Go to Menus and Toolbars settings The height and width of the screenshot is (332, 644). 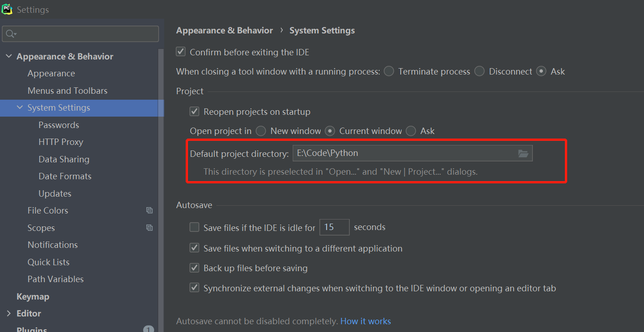coord(67,91)
